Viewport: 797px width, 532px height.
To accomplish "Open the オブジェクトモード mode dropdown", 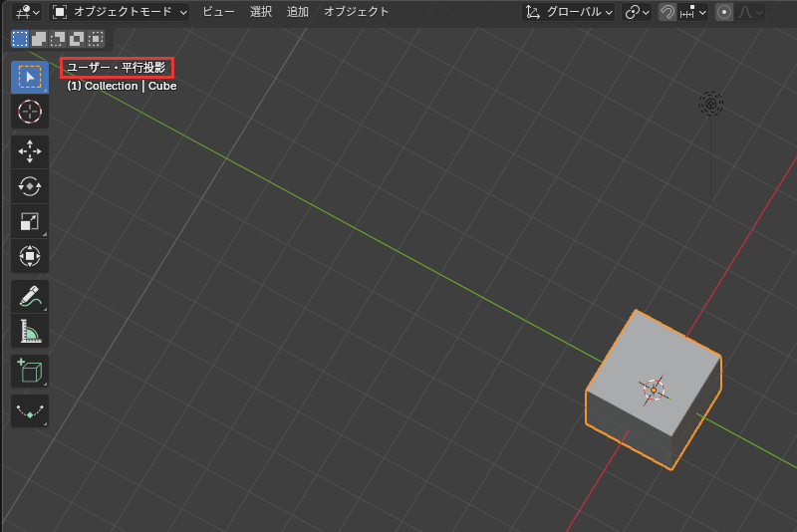I will pos(120,12).
